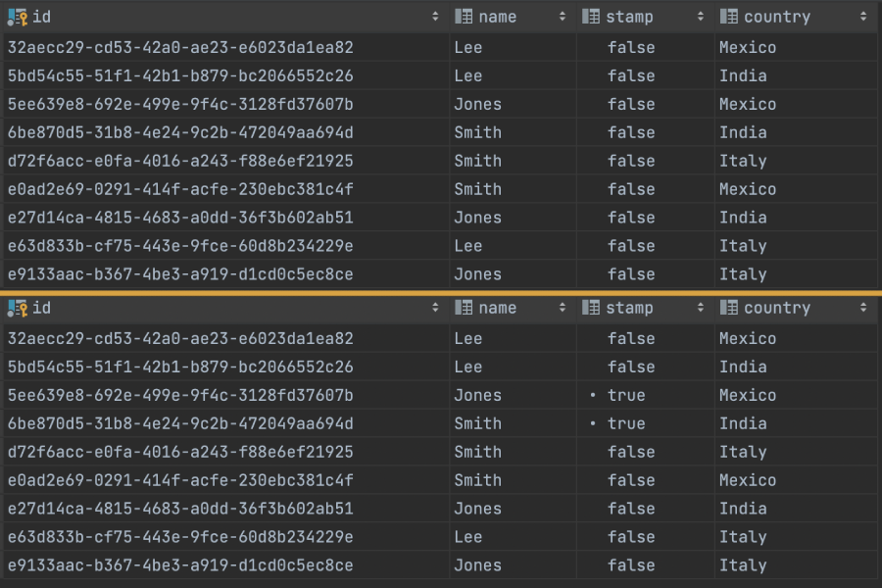Select id 5bd54c55-51f1-42b1-b879-bc2066552c26 in lower table
The width and height of the screenshot is (882, 588).
[x=180, y=367]
